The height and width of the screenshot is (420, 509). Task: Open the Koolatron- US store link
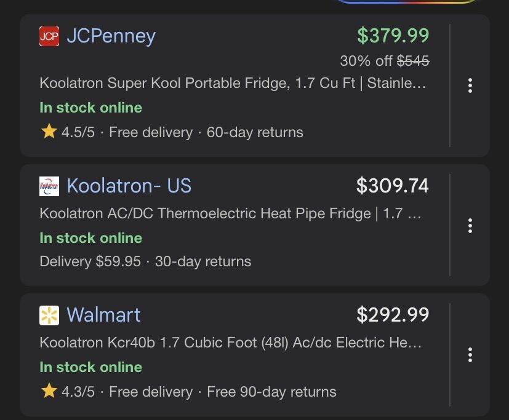(129, 186)
